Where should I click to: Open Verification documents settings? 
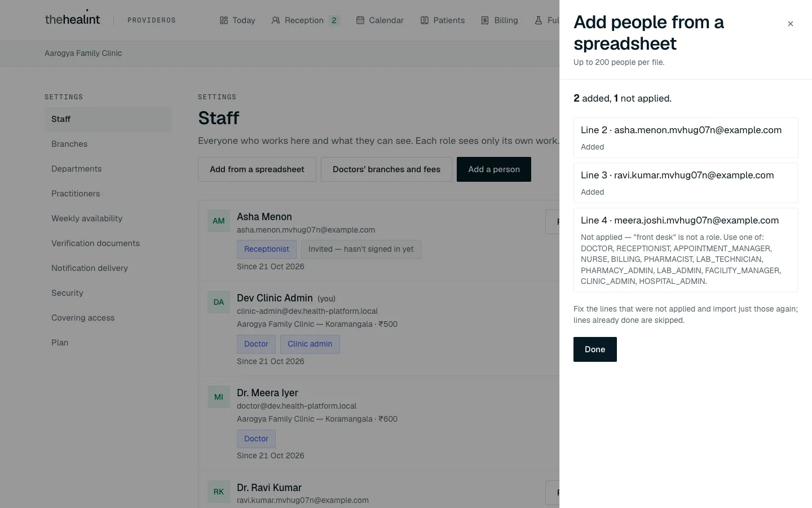coord(108,243)
